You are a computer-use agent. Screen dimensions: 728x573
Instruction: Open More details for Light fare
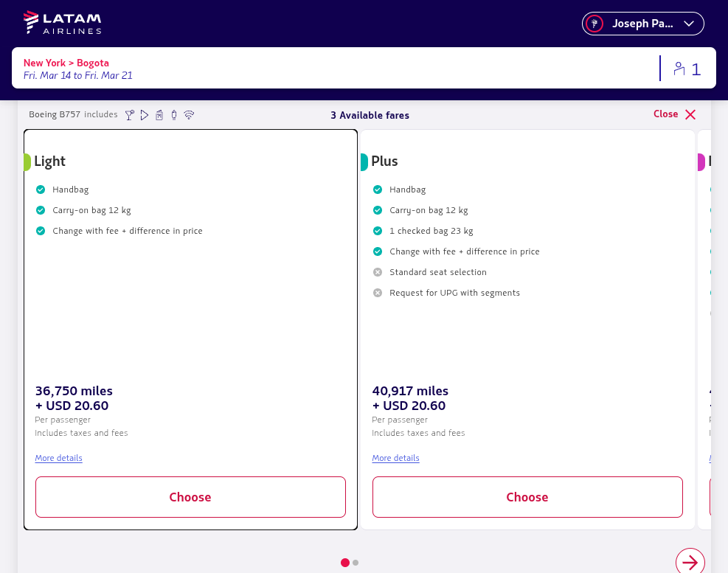[58, 458]
